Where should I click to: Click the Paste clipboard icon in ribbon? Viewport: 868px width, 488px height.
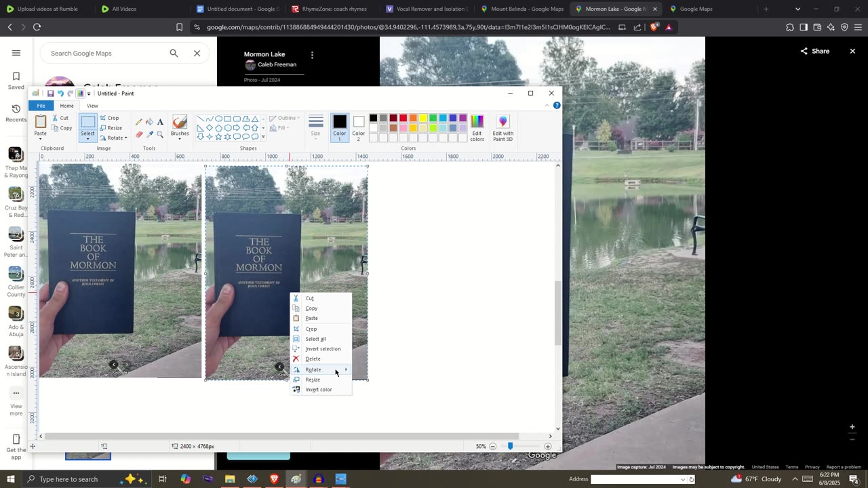[x=41, y=122]
